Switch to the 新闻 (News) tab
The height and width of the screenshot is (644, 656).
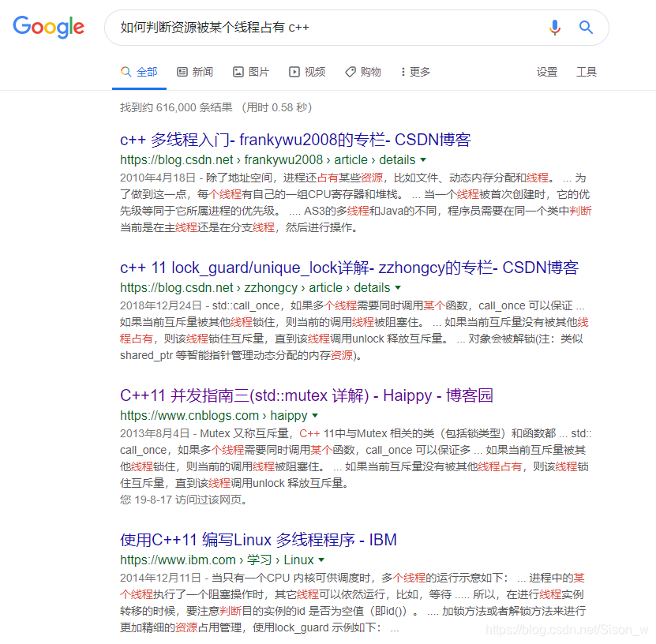pyautogui.click(x=195, y=72)
